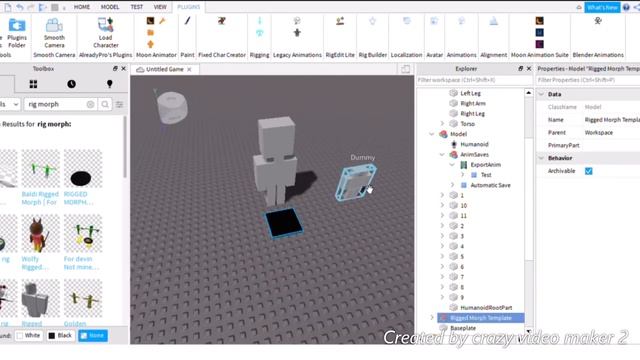Activate the Smooth Camera plugin
The height and width of the screenshot is (360, 640).
click(54, 33)
